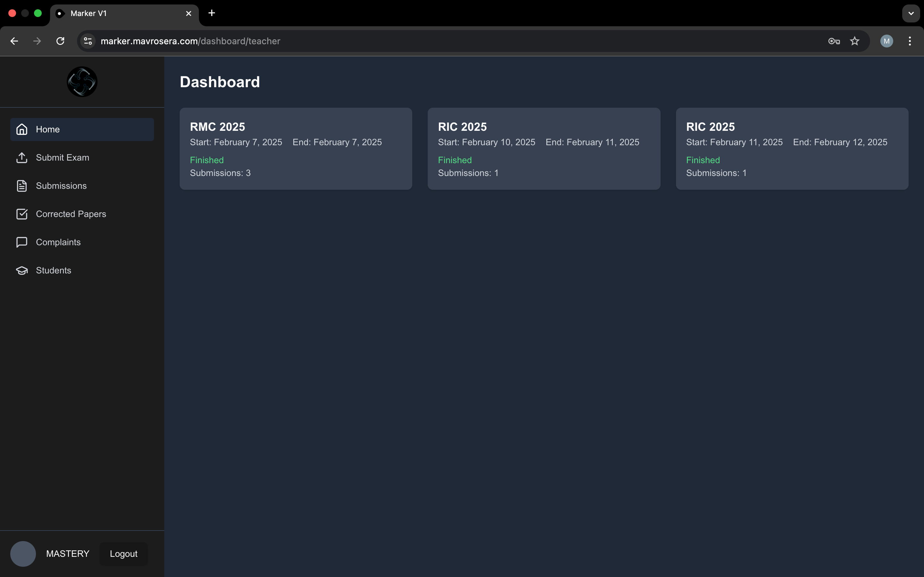Click the Home house icon in sidebar
Screen dimensions: 924x577
click(22, 130)
